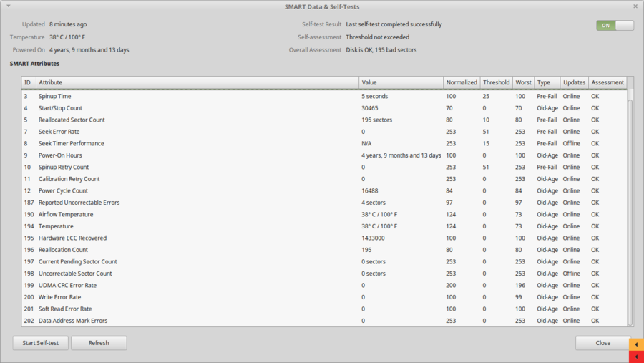Close the SMART Data window with X

(x=635, y=6)
